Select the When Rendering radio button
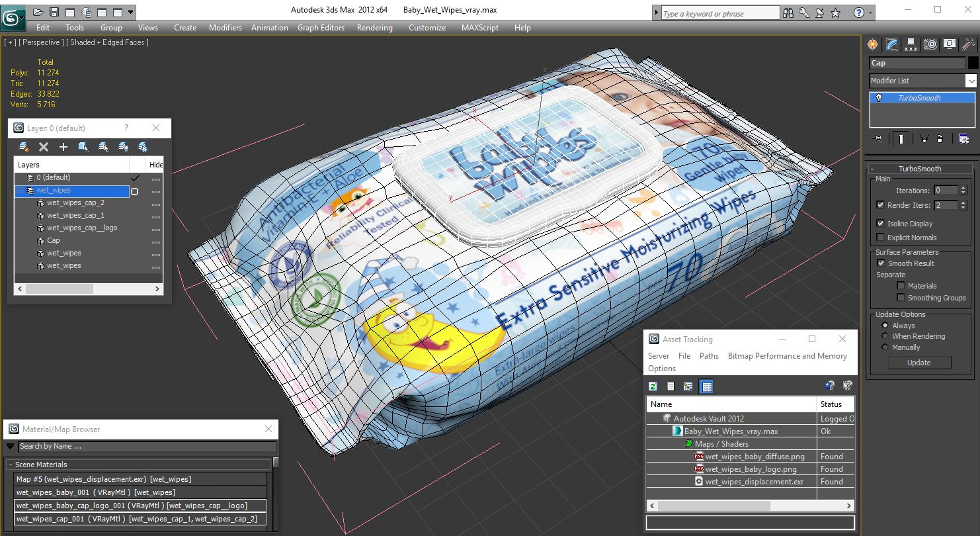Screen dimensions: 980x536 click(885, 336)
